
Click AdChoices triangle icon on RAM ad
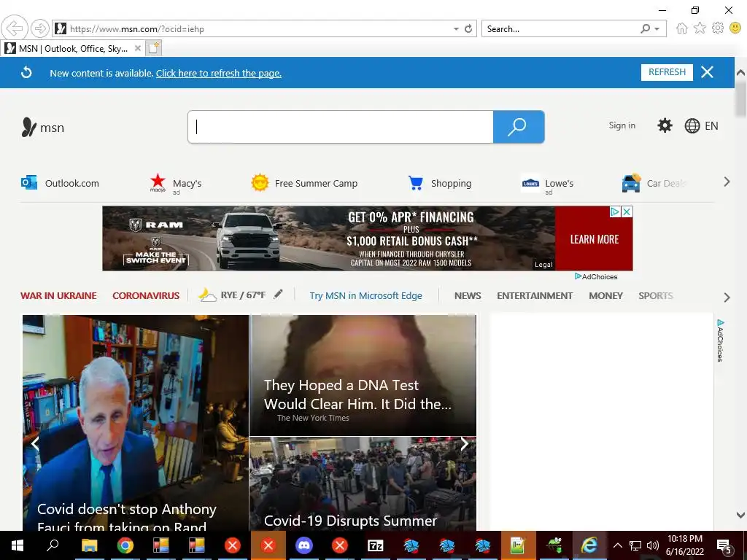click(x=616, y=212)
